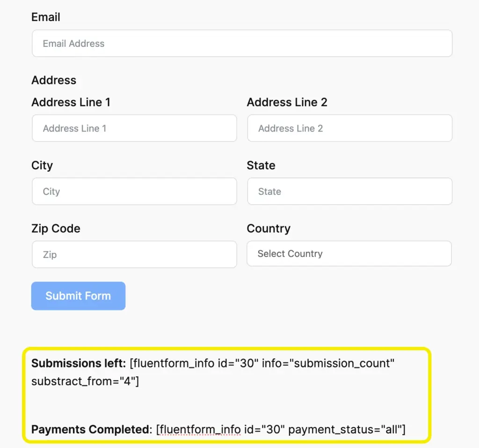This screenshot has width=479, height=448.
Task: Click the Country label text
Action: coord(269,228)
